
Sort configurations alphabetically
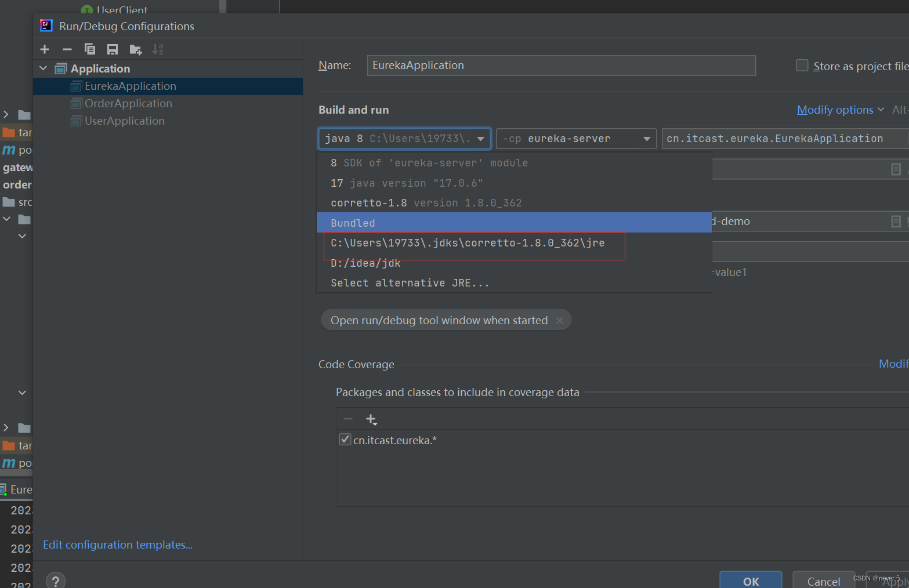click(158, 50)
